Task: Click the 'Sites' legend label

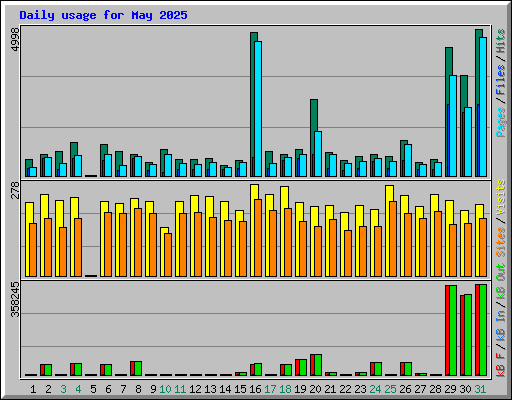Action: click(x=501, y=242)
